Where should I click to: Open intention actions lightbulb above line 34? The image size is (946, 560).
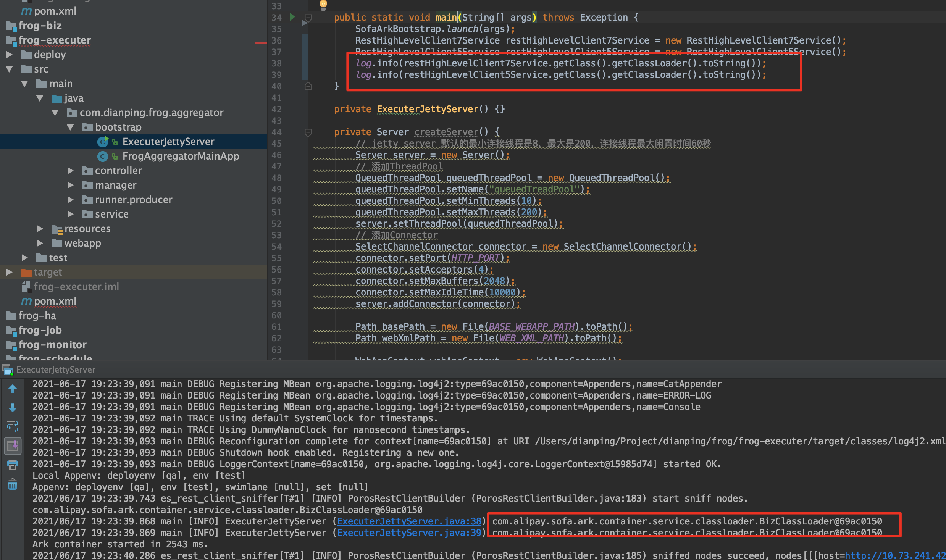point(323,5)
